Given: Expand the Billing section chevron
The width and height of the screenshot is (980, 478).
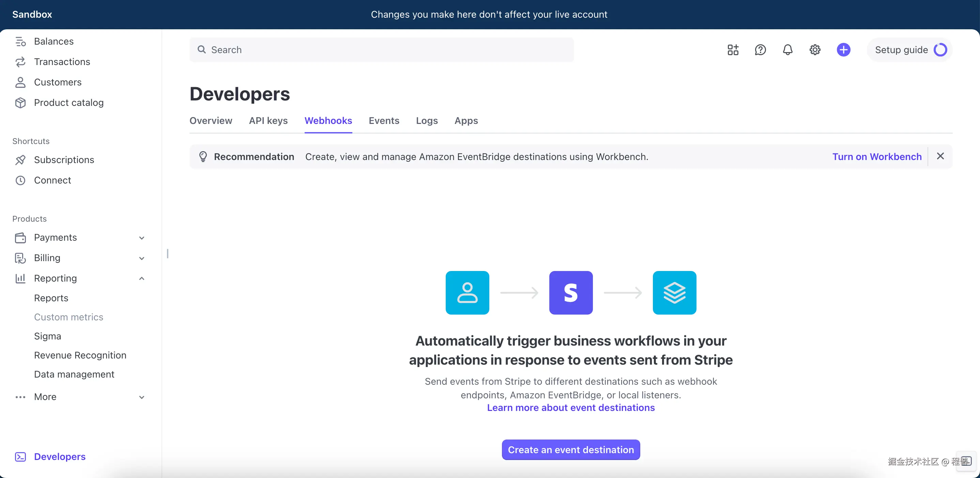Looking at the screenshot, I should tap(142, 258).
